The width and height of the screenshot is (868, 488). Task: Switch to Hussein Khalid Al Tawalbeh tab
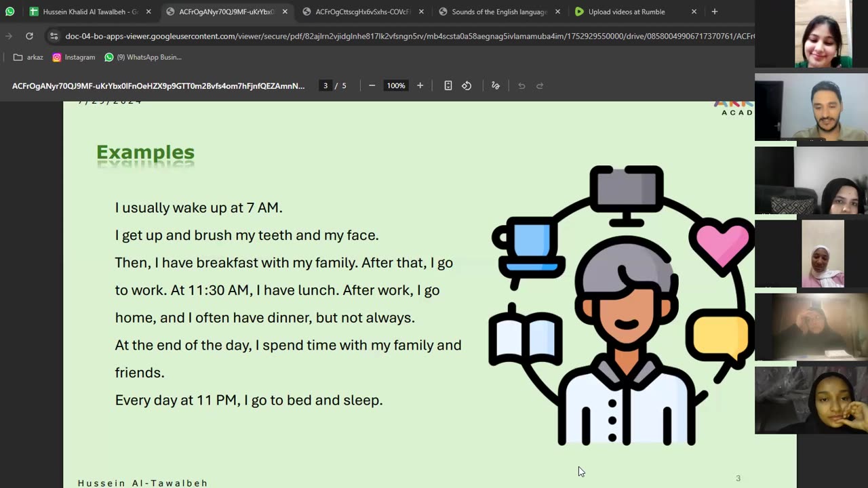[x=90, y=12]
